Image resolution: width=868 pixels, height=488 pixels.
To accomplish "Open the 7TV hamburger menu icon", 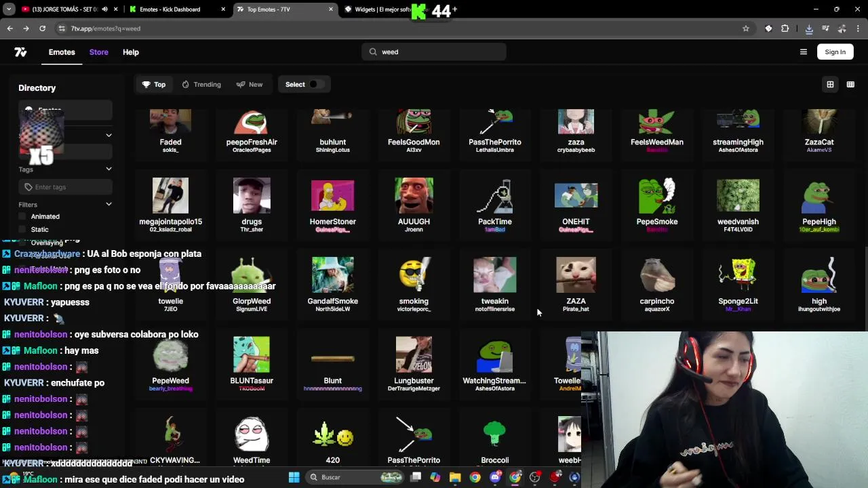I will (804, 52).
